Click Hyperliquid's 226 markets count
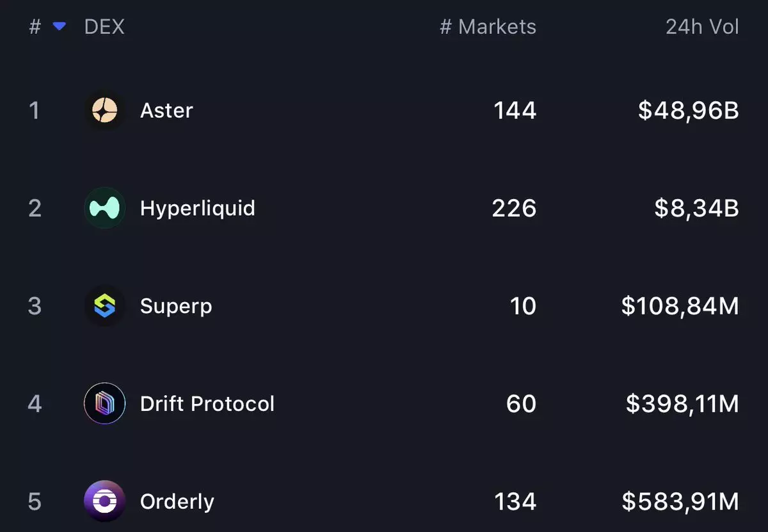This screenshot has height=532, width=768. pos(514,208)
